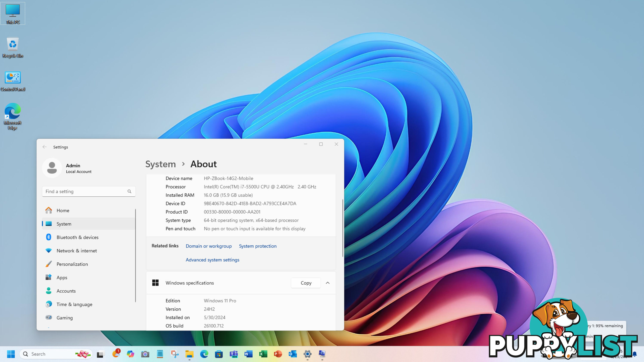Open Network & internet settings
644x362 pixels.
click(89, 251)
